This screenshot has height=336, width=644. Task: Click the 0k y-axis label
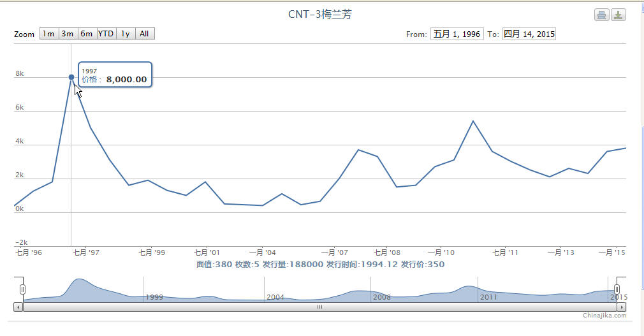pos(20,208)
